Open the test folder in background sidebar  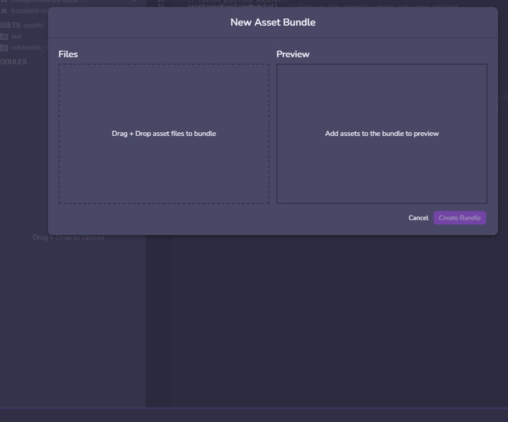(x=17, y=36)
